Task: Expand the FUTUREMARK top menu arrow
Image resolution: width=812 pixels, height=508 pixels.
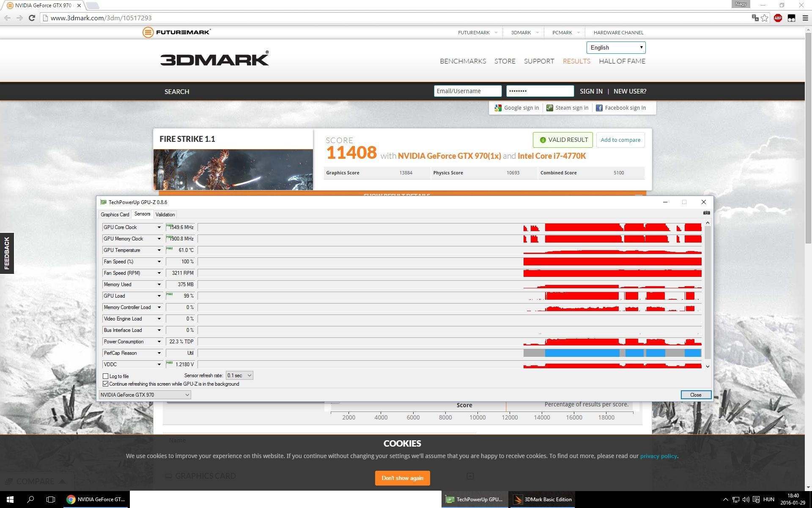Action: point(496,33)
